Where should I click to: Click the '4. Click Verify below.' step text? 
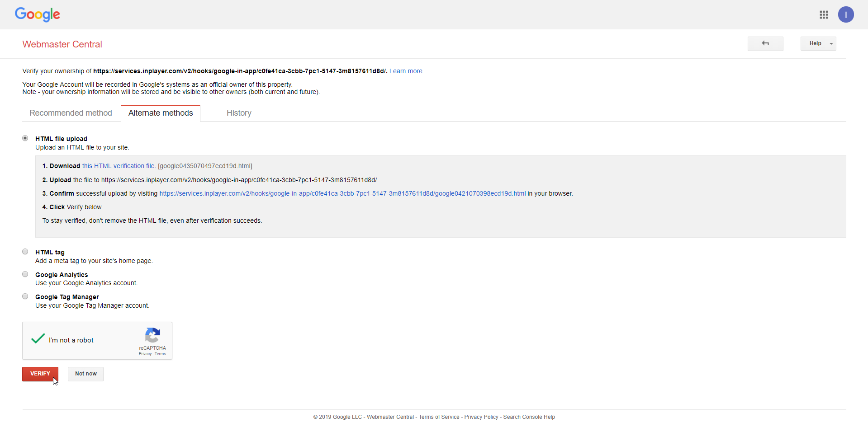pyautogui.click(x=72, y=207)
